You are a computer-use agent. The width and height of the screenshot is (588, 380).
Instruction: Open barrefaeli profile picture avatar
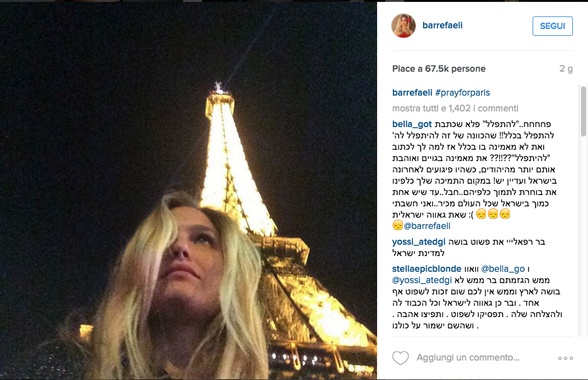(404, 26)
